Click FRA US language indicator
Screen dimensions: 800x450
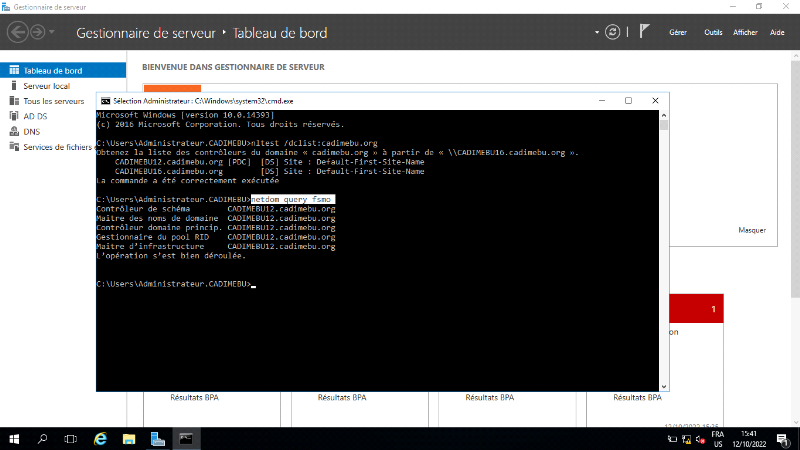718,439
